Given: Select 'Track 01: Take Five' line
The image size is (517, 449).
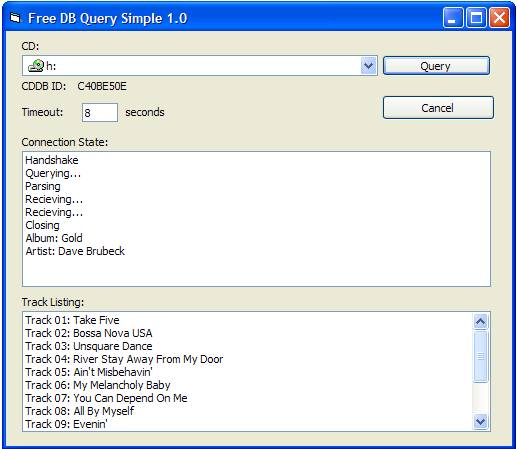Looking at the screenshot, I should pyautogui.click(x=72, y=320).
